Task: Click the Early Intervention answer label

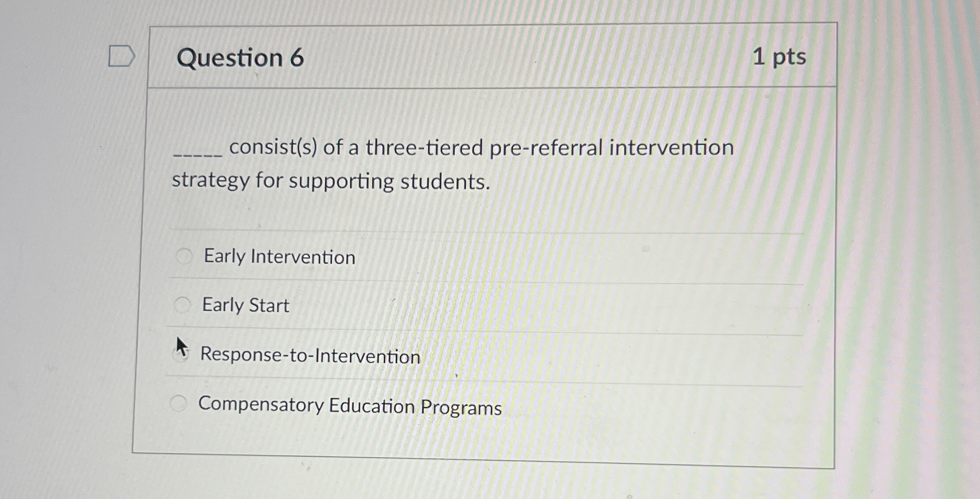Action: pos(279,257)
